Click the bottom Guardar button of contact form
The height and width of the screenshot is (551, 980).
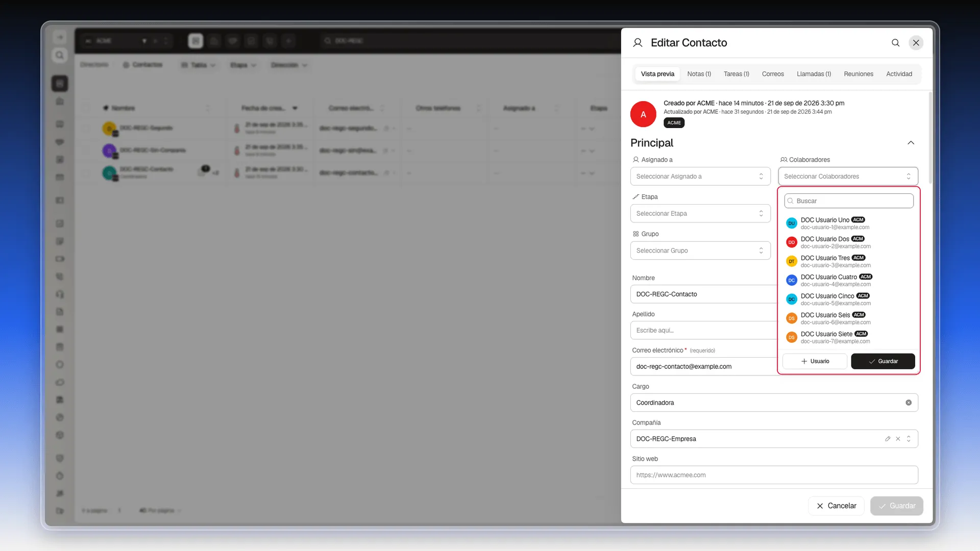click(x=897, y=506)
